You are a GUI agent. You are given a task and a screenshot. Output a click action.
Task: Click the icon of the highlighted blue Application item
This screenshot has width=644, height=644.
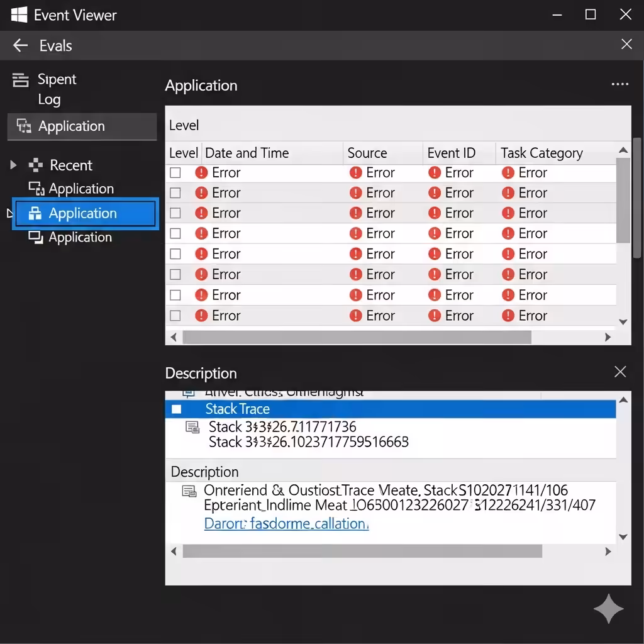coord(35,213)
